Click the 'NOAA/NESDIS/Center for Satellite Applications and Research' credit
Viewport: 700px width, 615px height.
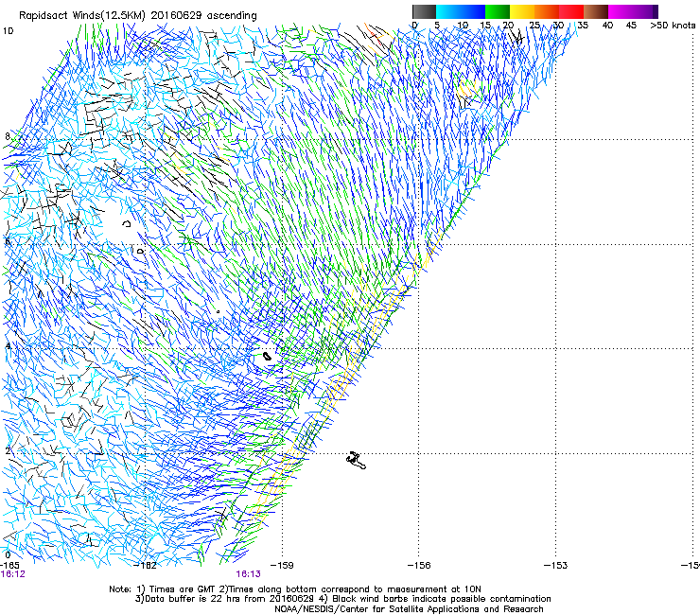click(x=409, y=609)
